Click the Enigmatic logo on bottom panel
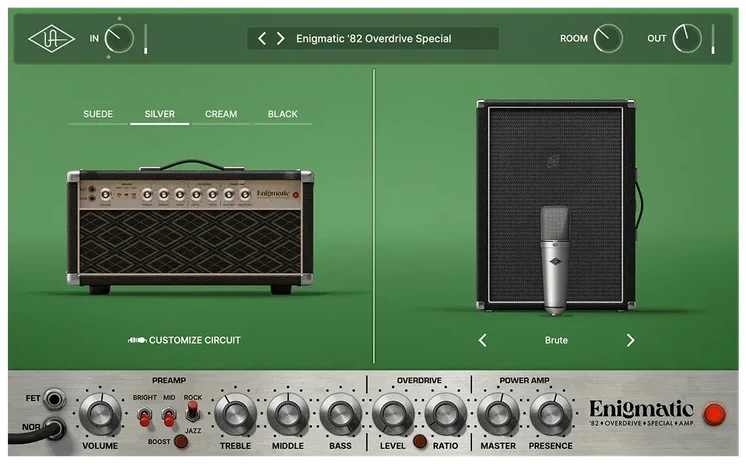The width and height of the screenshot is (746, 464). click(x=641, y=412)
